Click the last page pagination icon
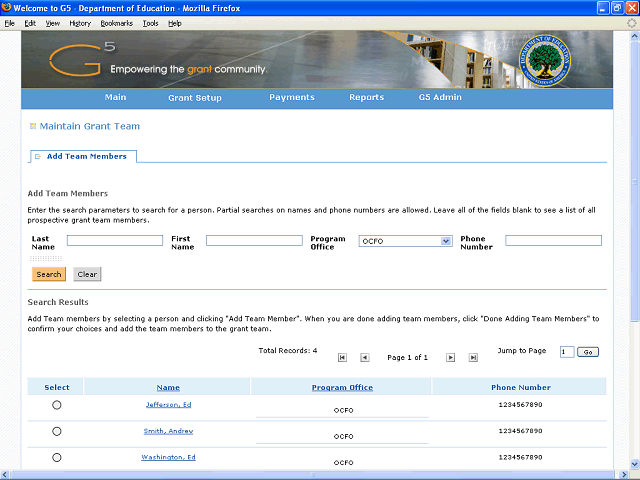The width and height of the screenshot is (640, 480). tap(473, 357)
